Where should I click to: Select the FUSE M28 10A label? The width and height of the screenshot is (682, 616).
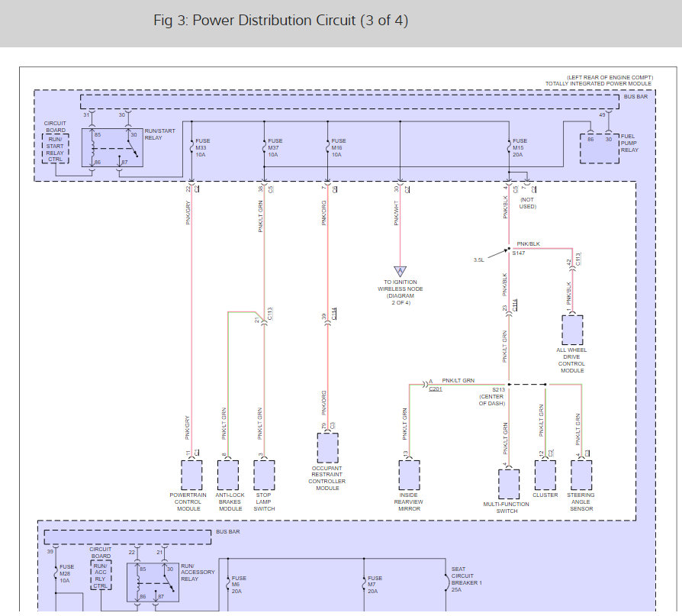pos(66,574)
